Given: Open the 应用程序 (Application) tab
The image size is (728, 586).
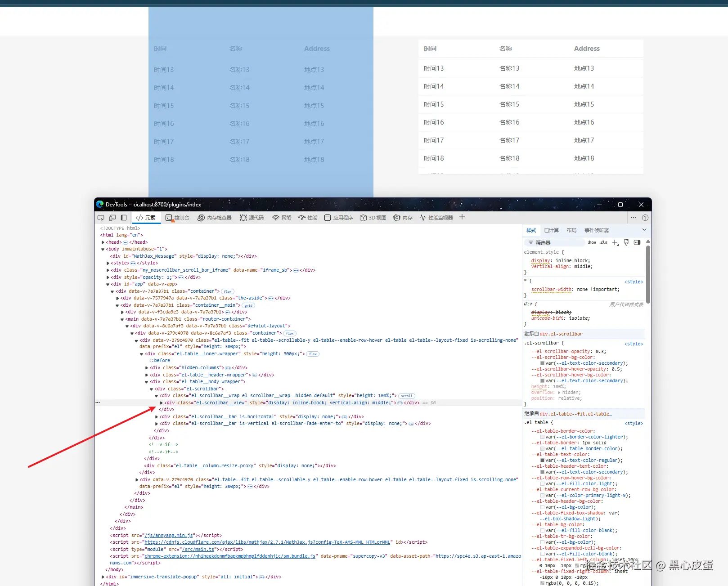Looking at the screenshot, I should pos(339,218).
